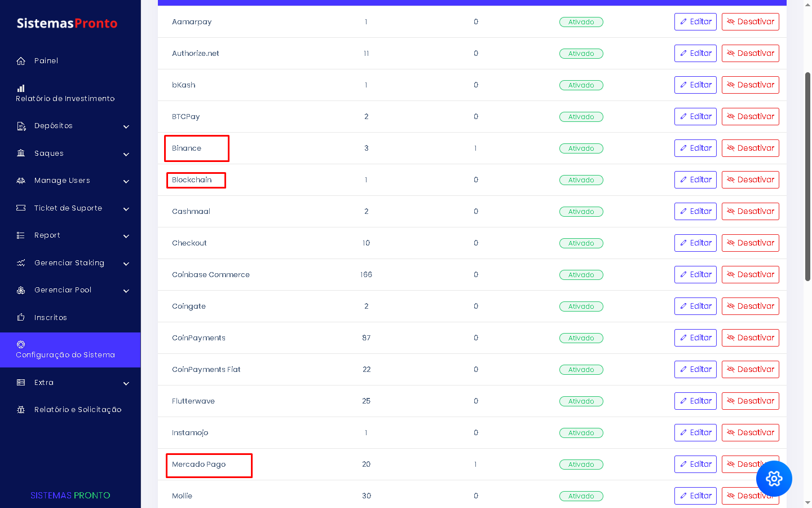Open the Manage Users menu item
This screenshot has width=812, height=508.
coord(62,181)
